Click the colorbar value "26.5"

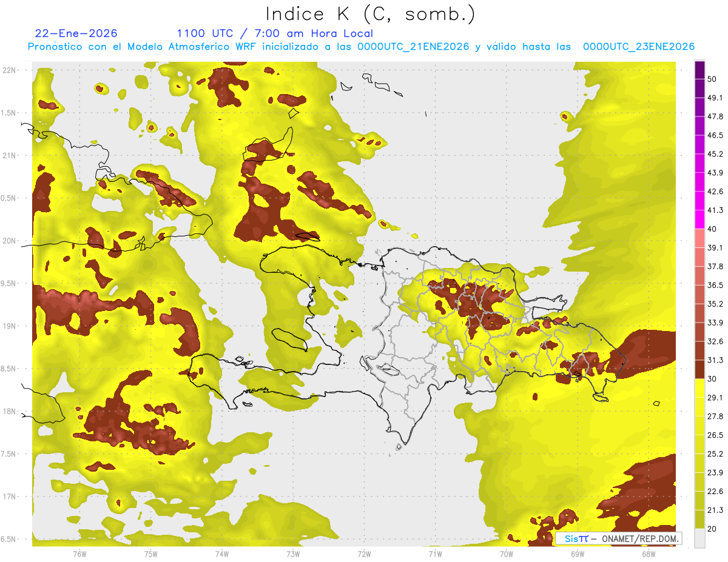(715, 435)
